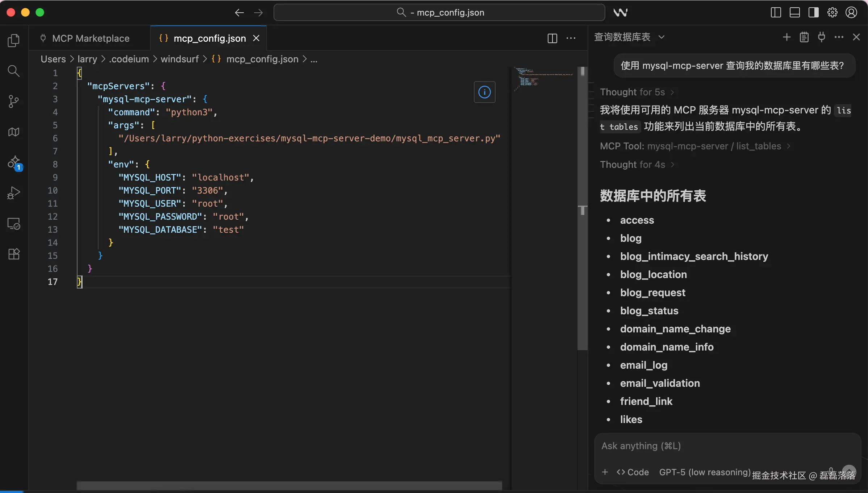Open the Remote Explorer view
Viewport: 868px width, 493px height.
click(13, 224)
